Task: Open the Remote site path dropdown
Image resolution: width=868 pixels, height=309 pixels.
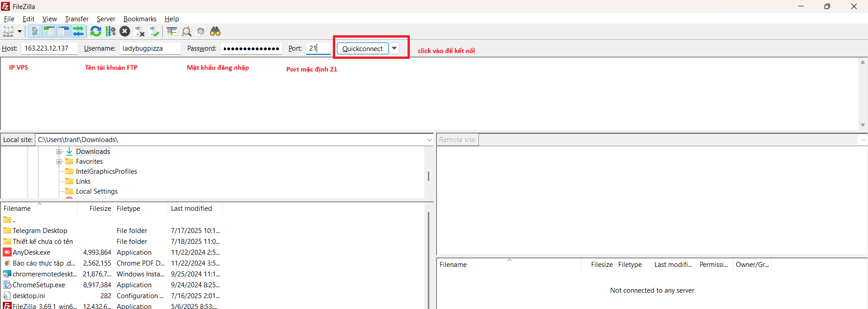Action: click(863, 140)
